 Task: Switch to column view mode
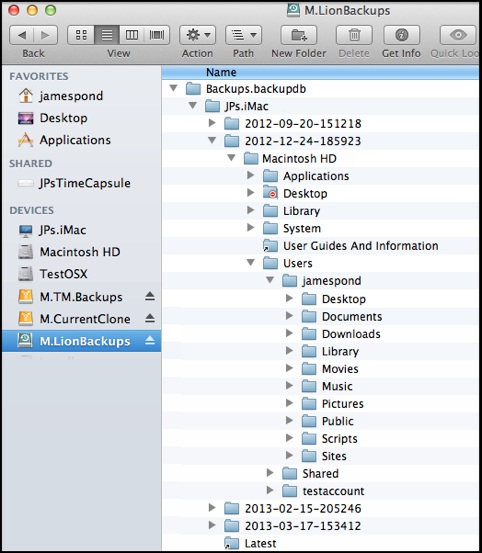[x=132, y=35]
